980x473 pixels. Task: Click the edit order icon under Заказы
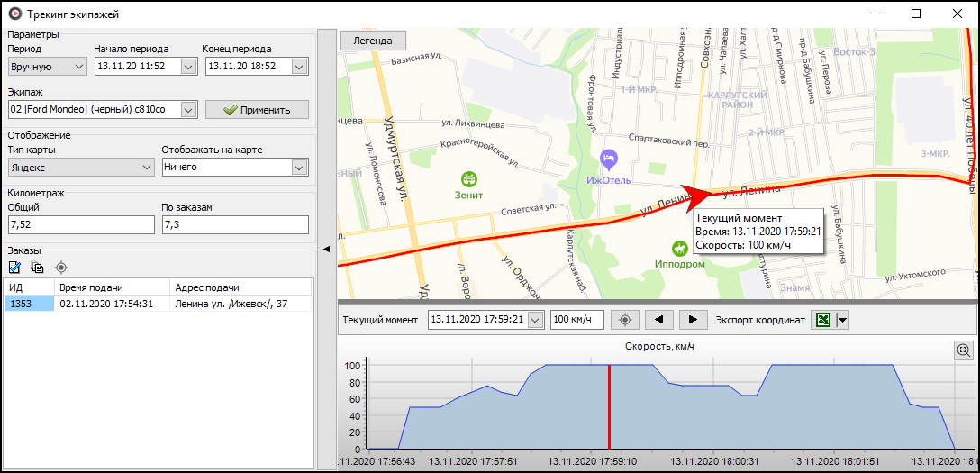pyautogui.click(x=15, y=267)
